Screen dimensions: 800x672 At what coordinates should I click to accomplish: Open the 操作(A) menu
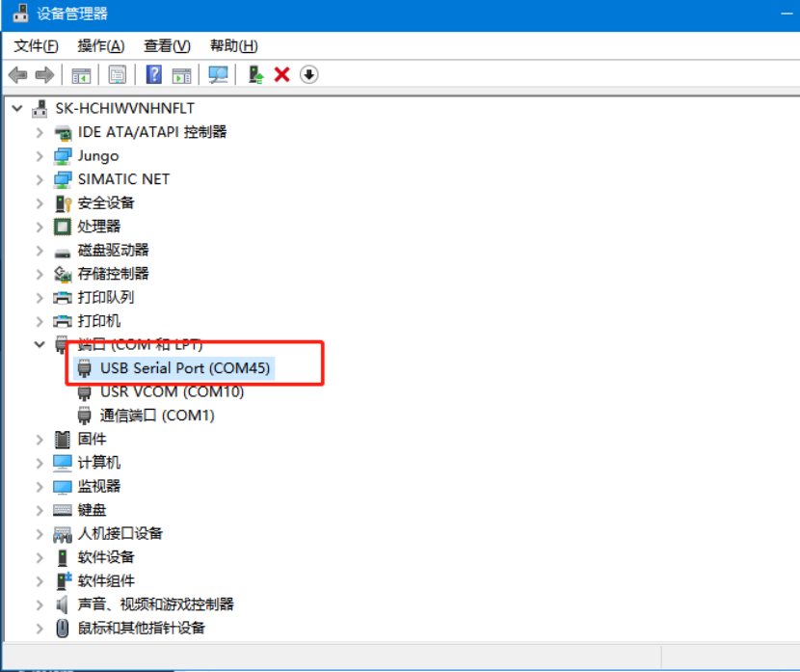(x=101, y=46)
